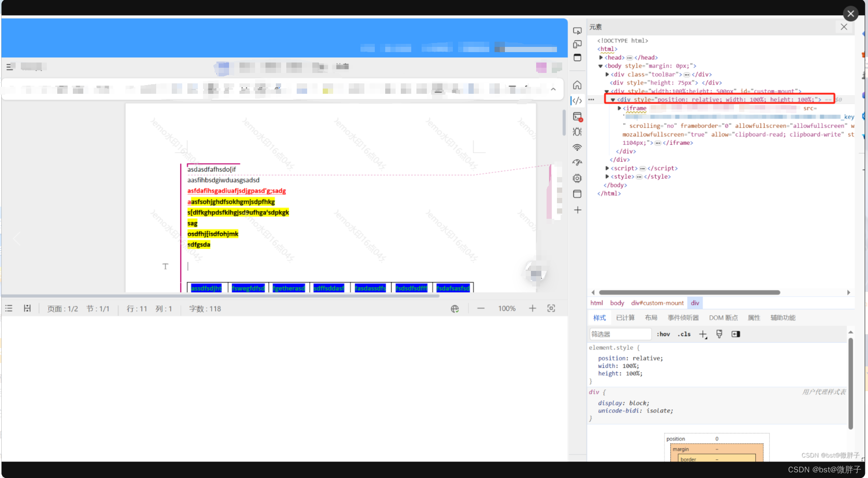Collapse the custom-mount div node
The height and width of the screenshot is (478, 868).
(x=607, y=91)
